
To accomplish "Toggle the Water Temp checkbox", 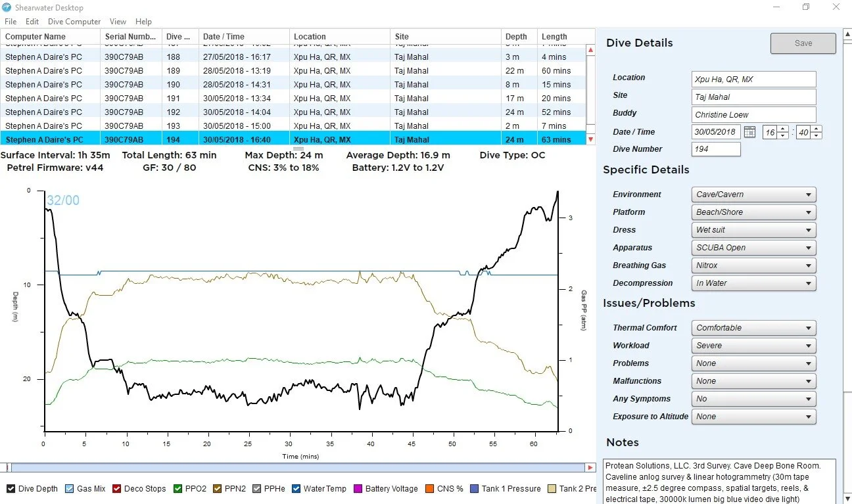I will pos(296,489).
